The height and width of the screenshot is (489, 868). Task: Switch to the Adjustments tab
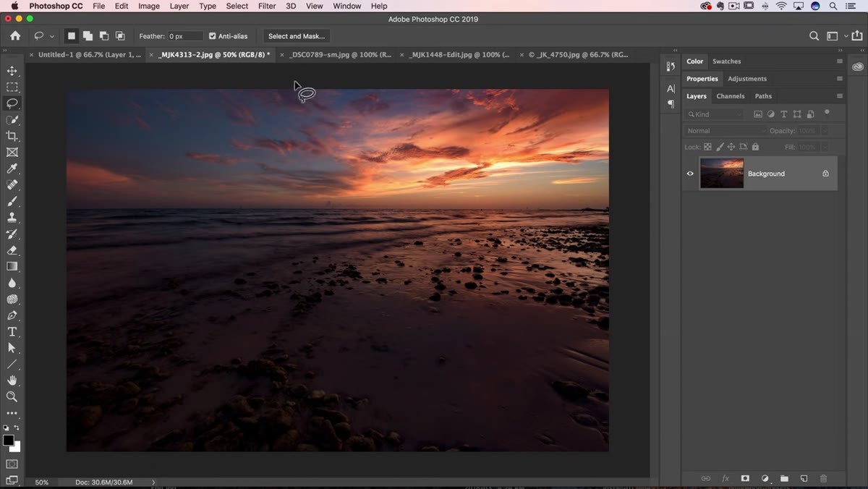click(x=747, y=79)
